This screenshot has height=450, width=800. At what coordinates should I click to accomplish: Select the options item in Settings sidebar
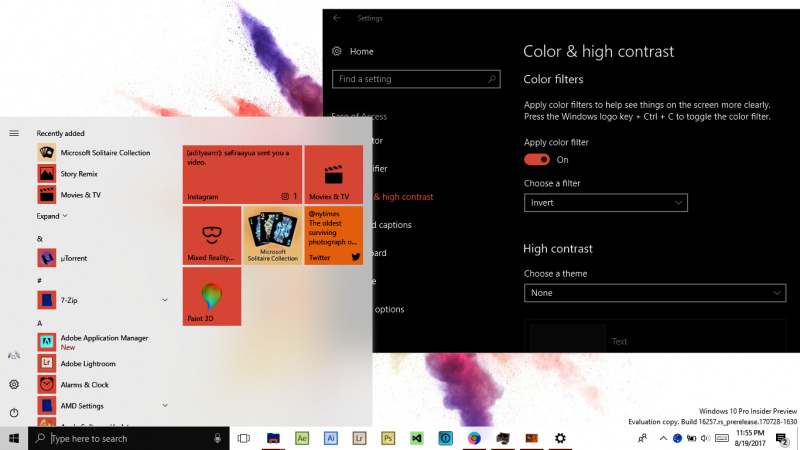[389, 309]
